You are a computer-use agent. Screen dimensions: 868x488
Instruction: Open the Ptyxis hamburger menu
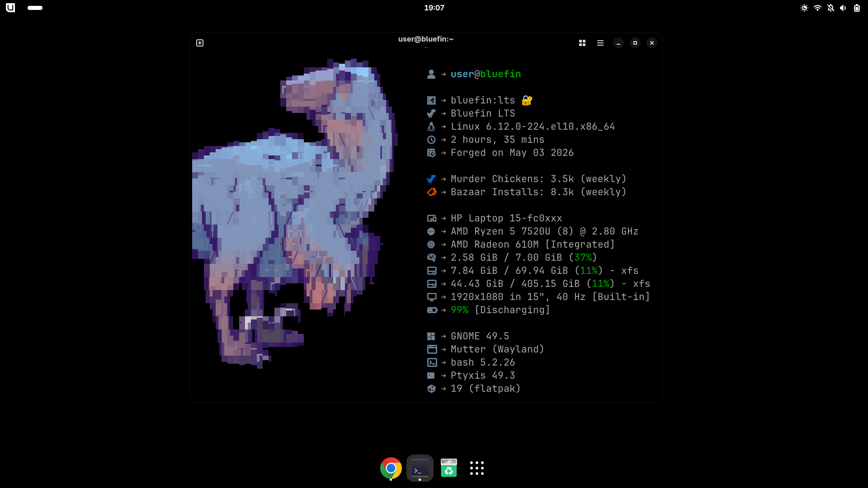[x=600, y=43]
